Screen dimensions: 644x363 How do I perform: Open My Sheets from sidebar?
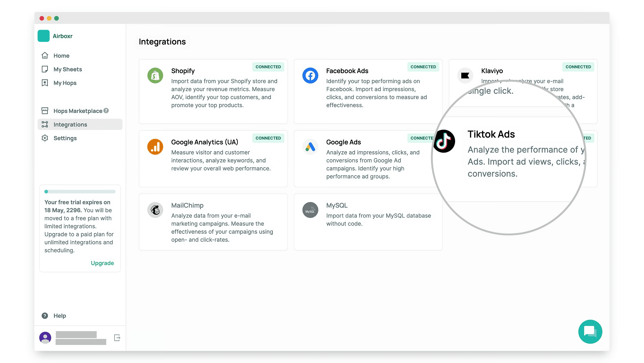pyautogui.click(x=67, y=69)
